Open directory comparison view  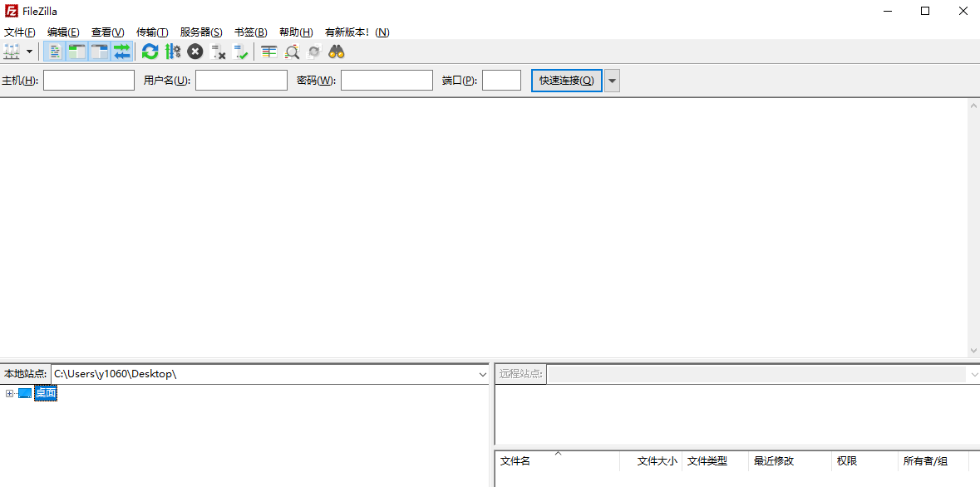(x=292, y=52)
